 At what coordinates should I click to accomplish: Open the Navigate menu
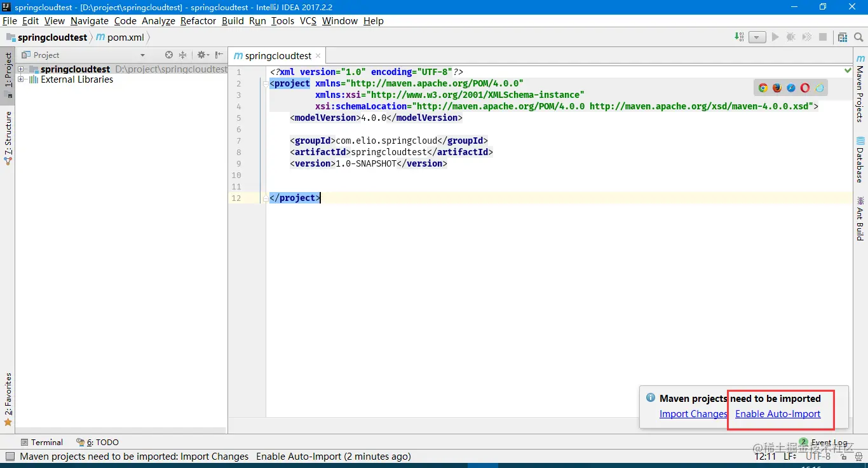[x=90, y=21]
